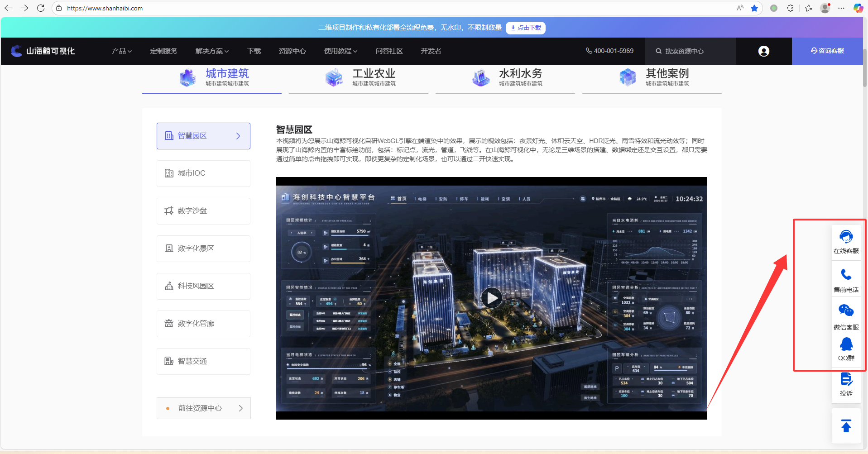Screen dimensions: 868x454
Task: Click the 城市建筑 purple building icon
Action: click(187, 77)
